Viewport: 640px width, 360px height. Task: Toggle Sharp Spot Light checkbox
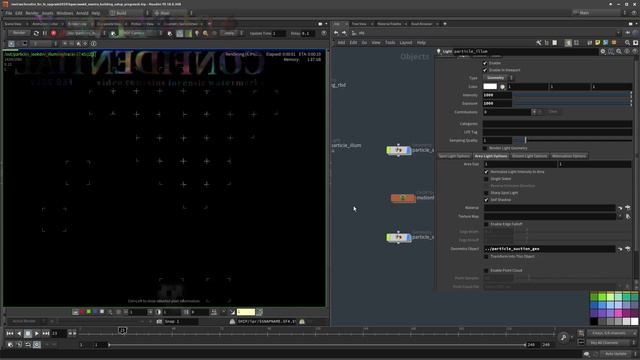[x=486, y=193]
